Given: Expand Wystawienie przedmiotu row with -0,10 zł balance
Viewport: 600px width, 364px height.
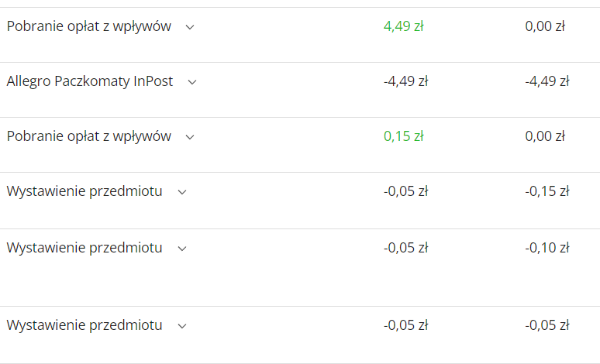Looking at the screenshot, I should coord(182,249).
